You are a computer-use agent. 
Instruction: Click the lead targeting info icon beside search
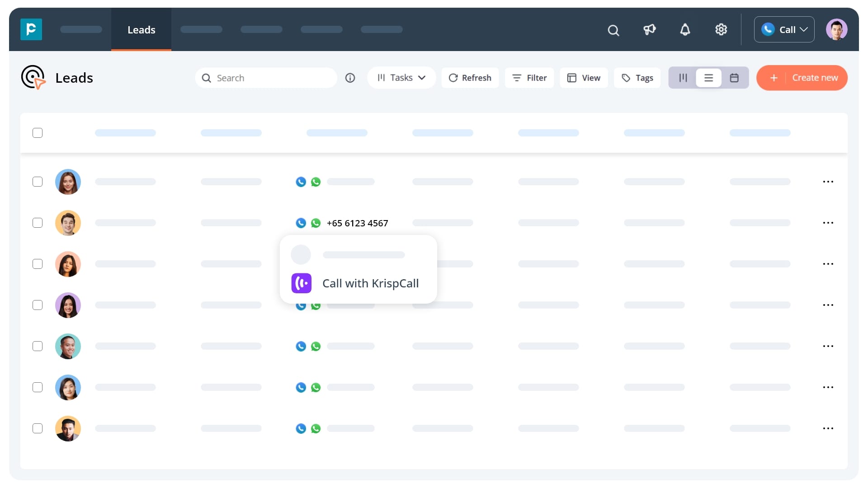(350, 78)
